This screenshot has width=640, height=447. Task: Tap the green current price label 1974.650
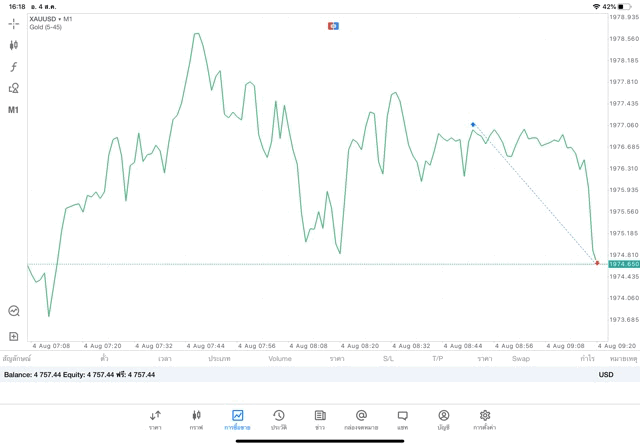[623, 264]
